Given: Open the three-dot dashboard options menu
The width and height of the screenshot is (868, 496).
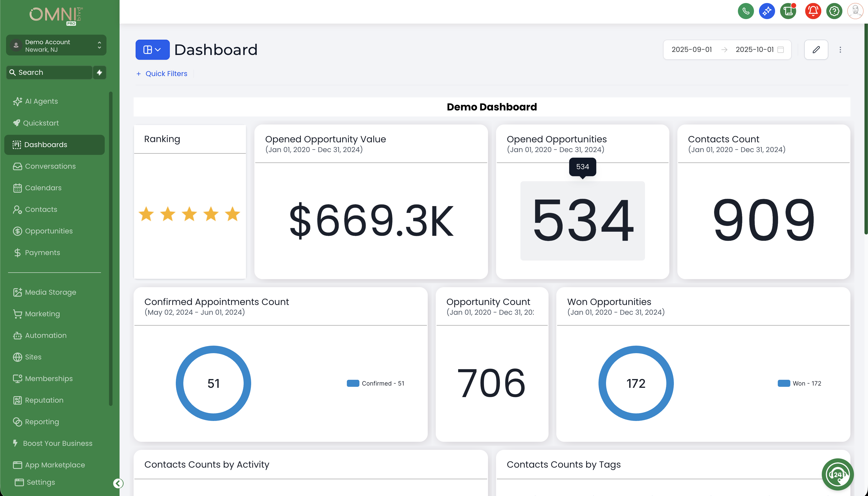Looking at the screenshot, I should (840, 50).
